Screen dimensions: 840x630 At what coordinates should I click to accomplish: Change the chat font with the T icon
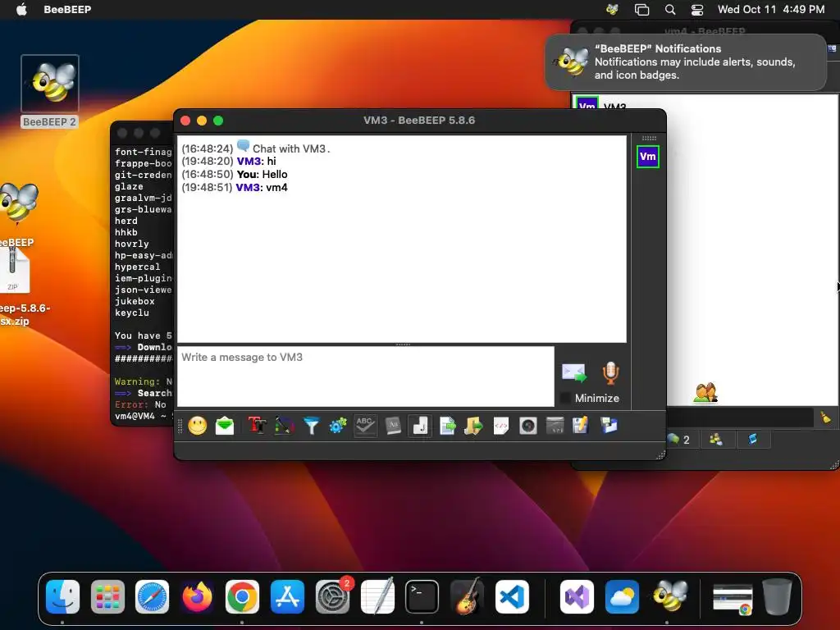257,426
